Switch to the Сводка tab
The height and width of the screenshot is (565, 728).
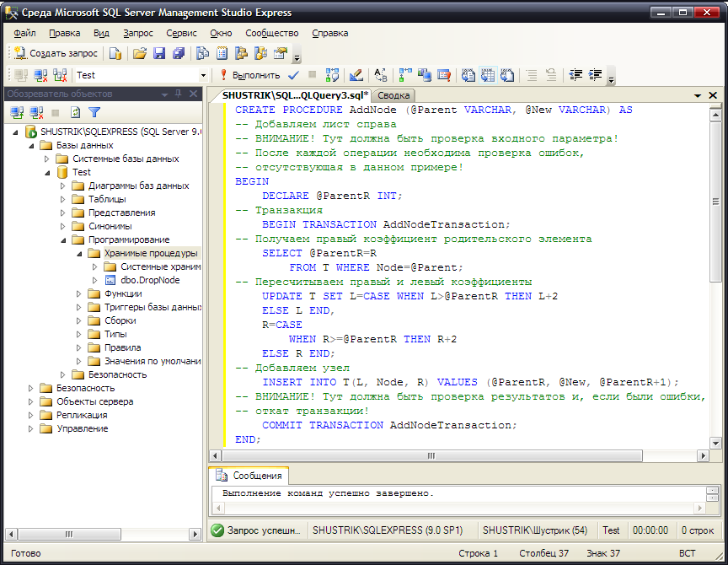click(x=393, y=96)
